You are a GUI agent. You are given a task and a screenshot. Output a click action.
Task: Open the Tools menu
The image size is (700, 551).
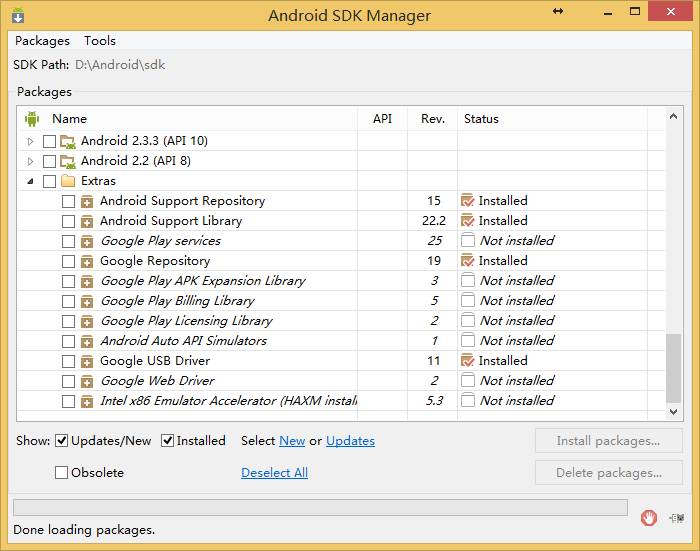tap(100, 41)
